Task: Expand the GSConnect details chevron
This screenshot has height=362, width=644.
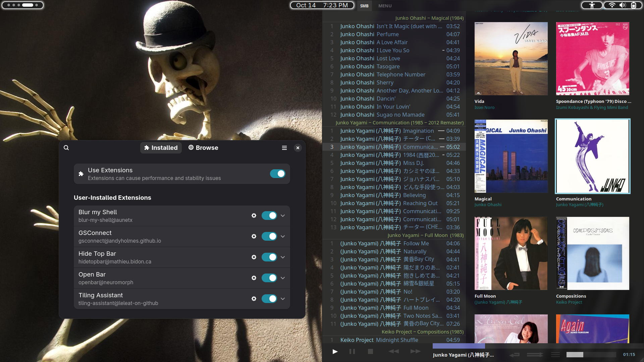Action: coord(283,236)
